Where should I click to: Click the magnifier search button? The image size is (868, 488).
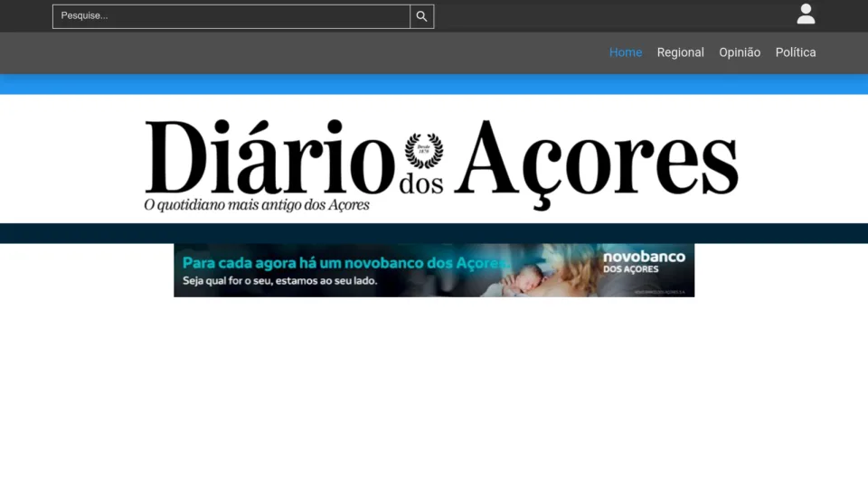422,16
